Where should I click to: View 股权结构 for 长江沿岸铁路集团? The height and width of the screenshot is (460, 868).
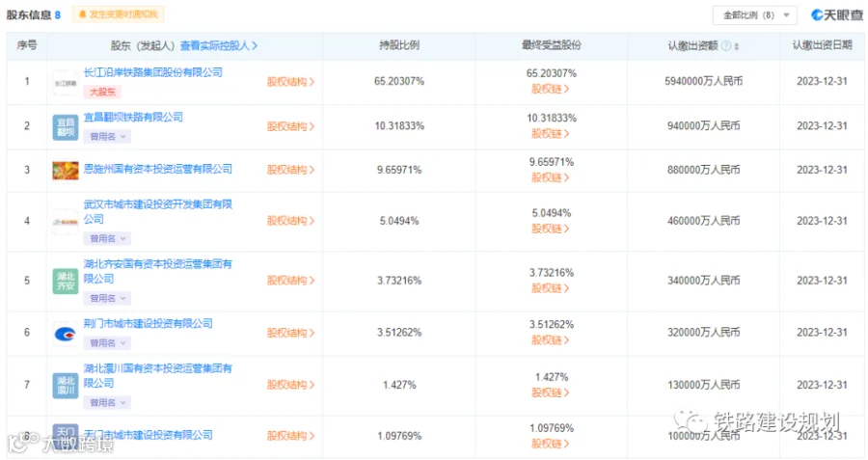(290, 82)
